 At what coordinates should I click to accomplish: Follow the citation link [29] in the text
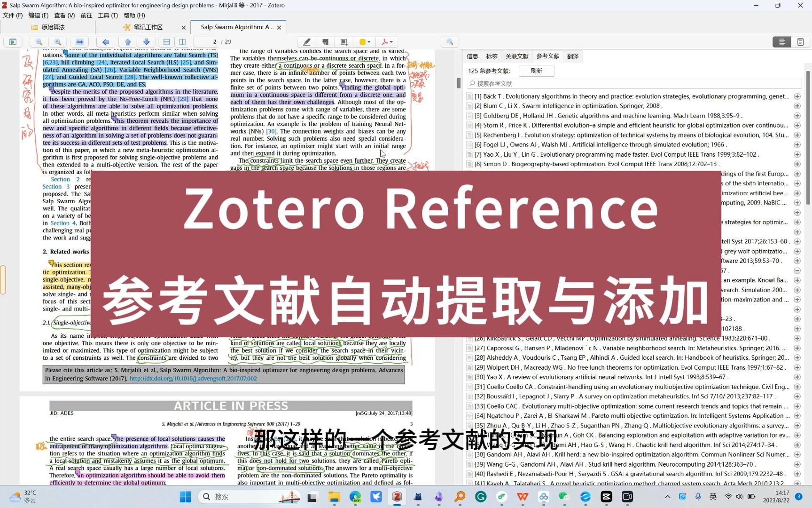tap(183, 99)
